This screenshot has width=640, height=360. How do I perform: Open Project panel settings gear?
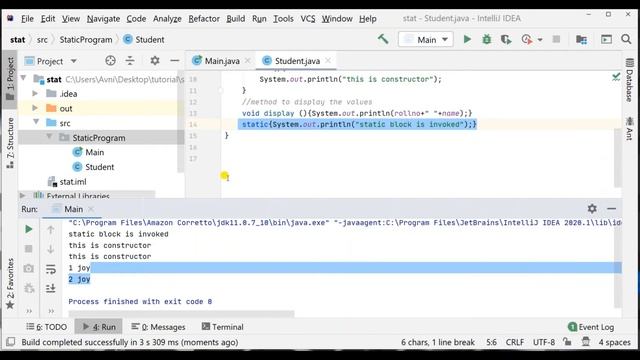(x=155, y=61)
